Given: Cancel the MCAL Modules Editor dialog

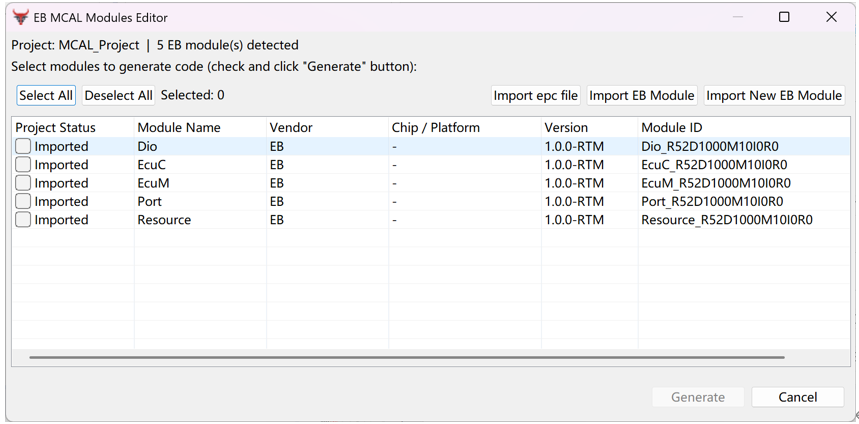Looking at the screenshot, I should pos(798,397).
